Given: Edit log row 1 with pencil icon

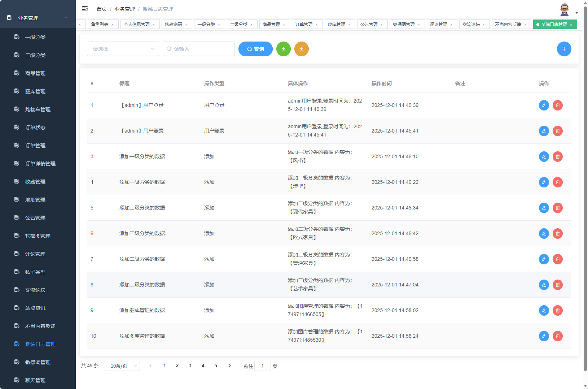Looking at the screenshot, I should pos(544,105).
